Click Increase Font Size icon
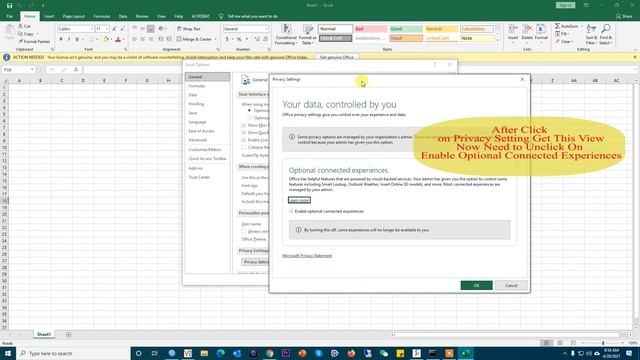 pyautogui.click(x=114, y=29)
